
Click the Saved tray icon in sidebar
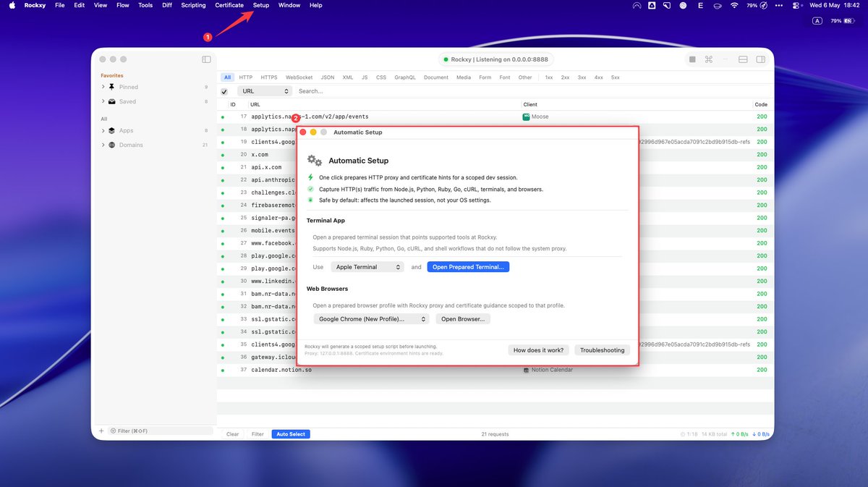[112, 101]
